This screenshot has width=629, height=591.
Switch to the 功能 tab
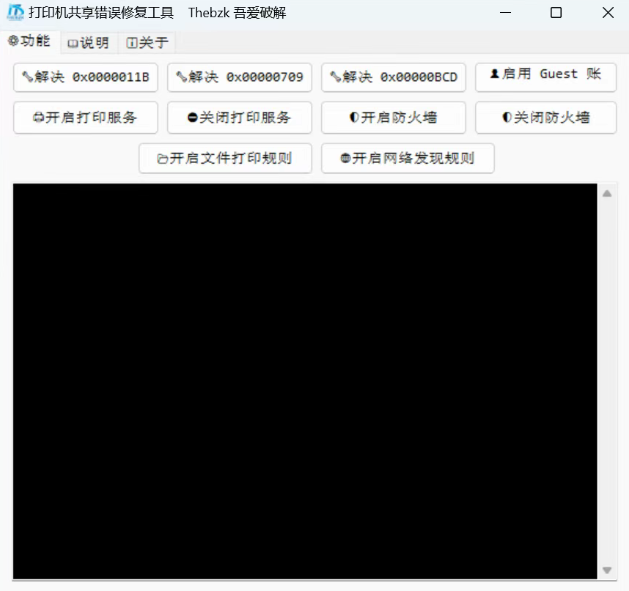pyautogui.click(x=30, y=41)
